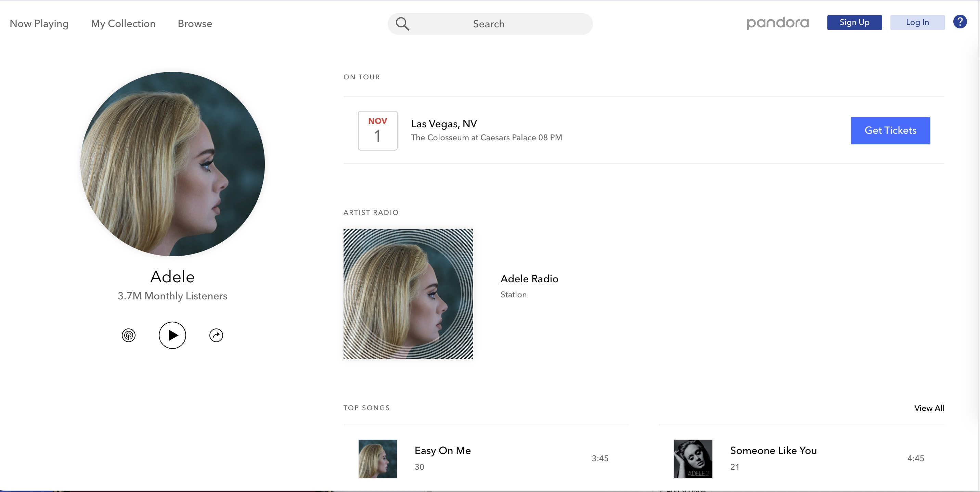Click the Adele Radio station artwork icon

click(x=408, y=294)
